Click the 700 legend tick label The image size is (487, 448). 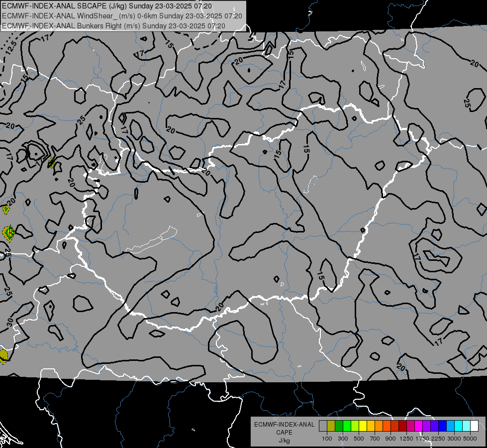pyautogui.click(x=375, y=439)
